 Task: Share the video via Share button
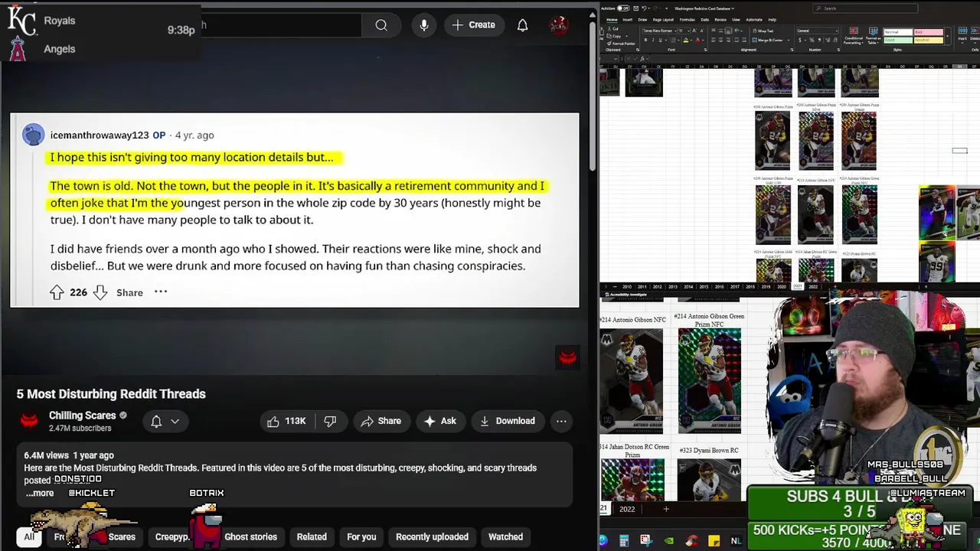(x=381, y=421)
